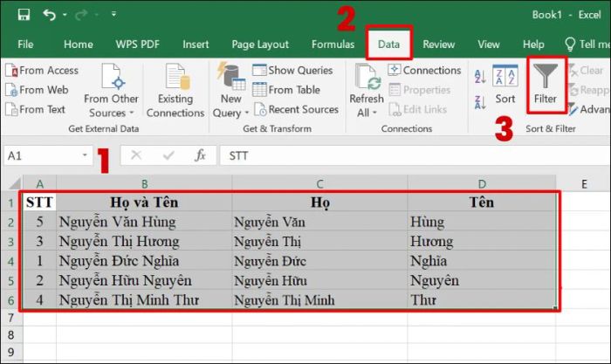The height and width of the screenshot is (364, 611).
Task: Import data From Access
Action: pyautogui.click(x=42, y=71)
